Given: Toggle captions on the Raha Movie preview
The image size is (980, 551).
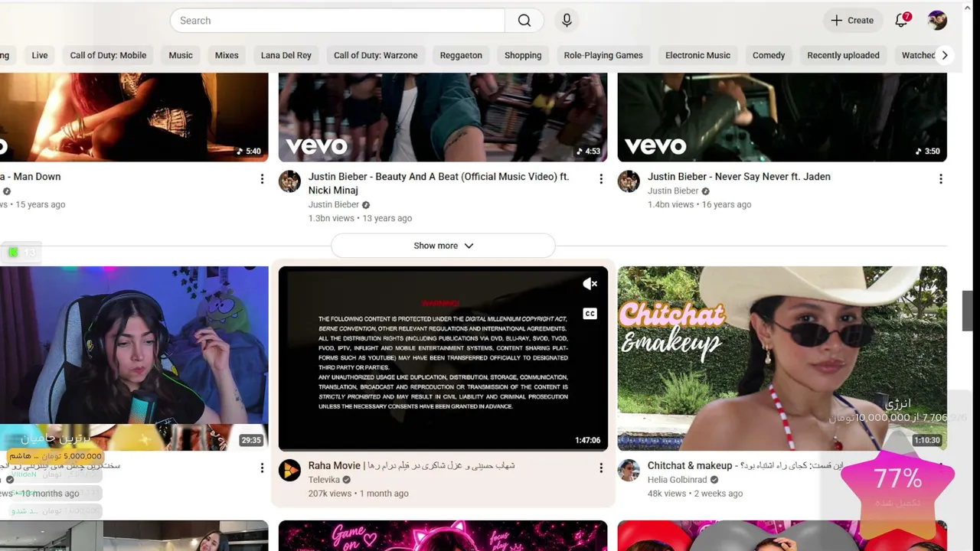Looking at the screenshot, I should pyautogui.click(x=590, y=314).
